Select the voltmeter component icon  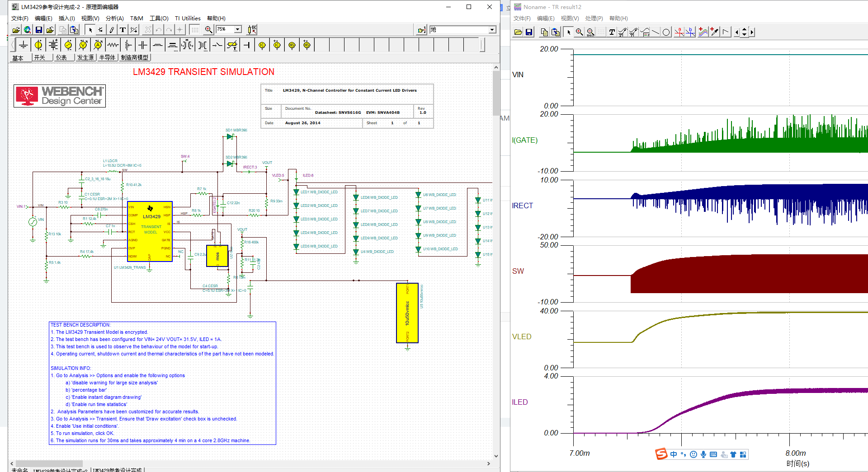tap(83, 45)
